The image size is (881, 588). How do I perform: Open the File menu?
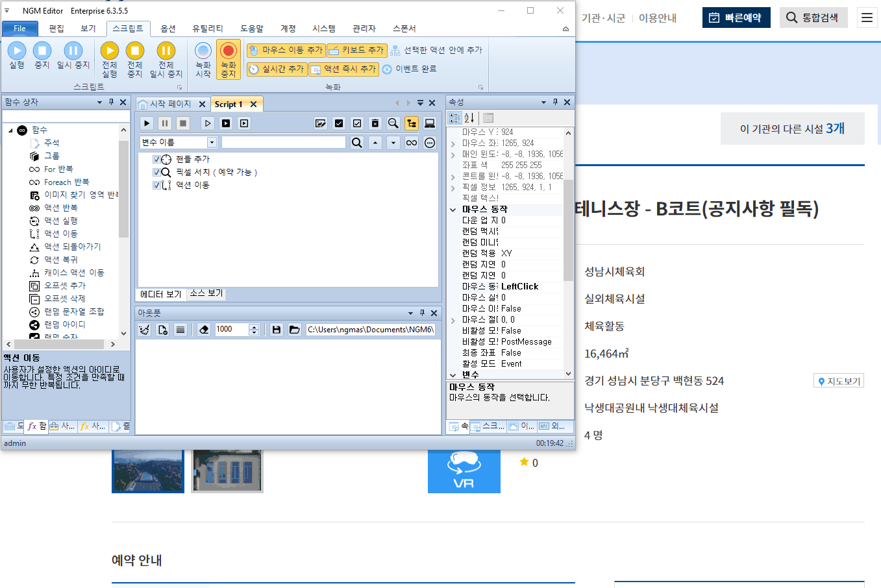pyautogui.click(x=20, y=29)
